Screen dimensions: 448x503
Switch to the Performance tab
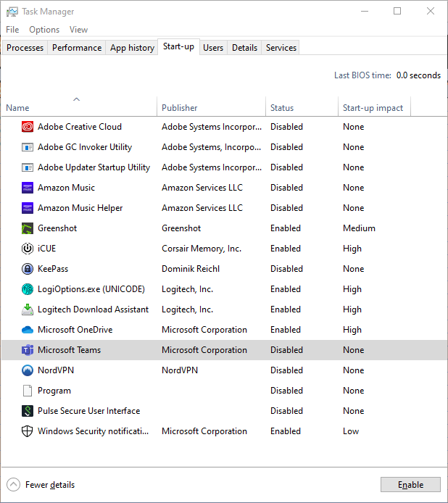(77, 48)
